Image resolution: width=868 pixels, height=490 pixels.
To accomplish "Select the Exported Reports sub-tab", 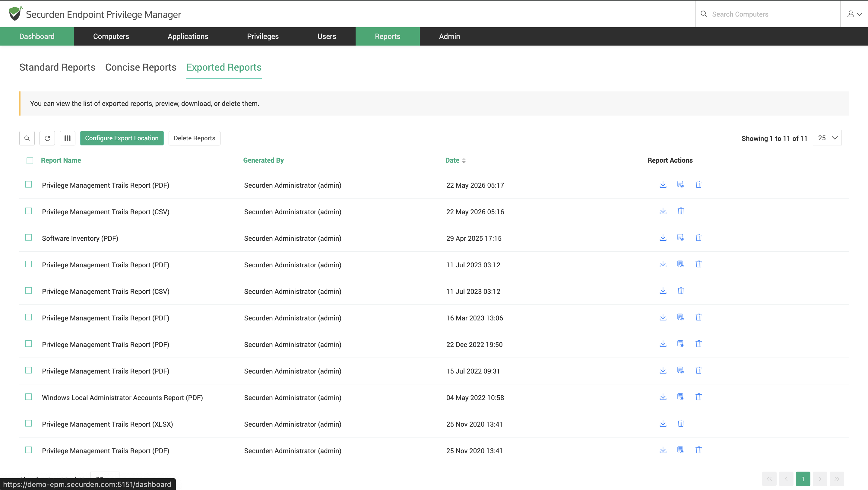I will click(x=224, y=67).
